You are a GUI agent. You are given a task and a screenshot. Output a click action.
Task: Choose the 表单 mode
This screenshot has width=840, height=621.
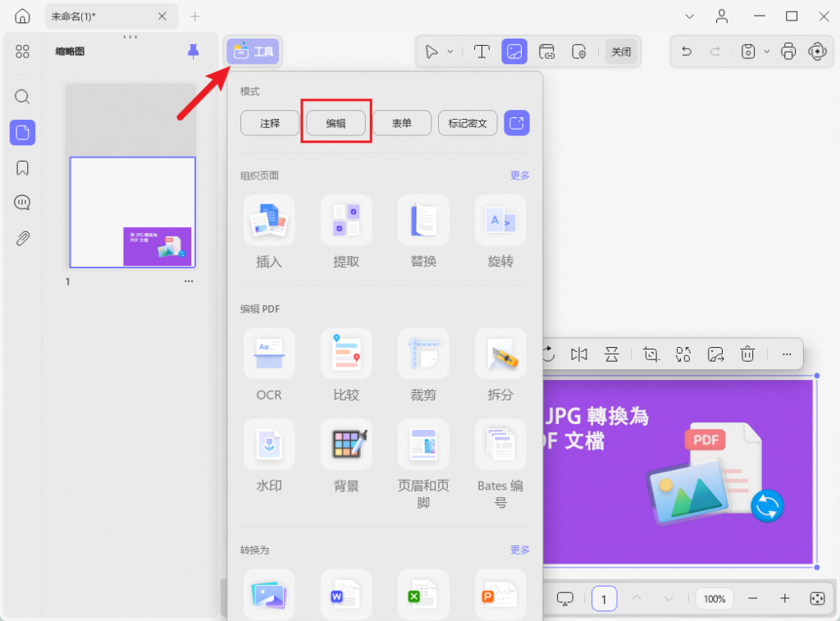point(402,123)
